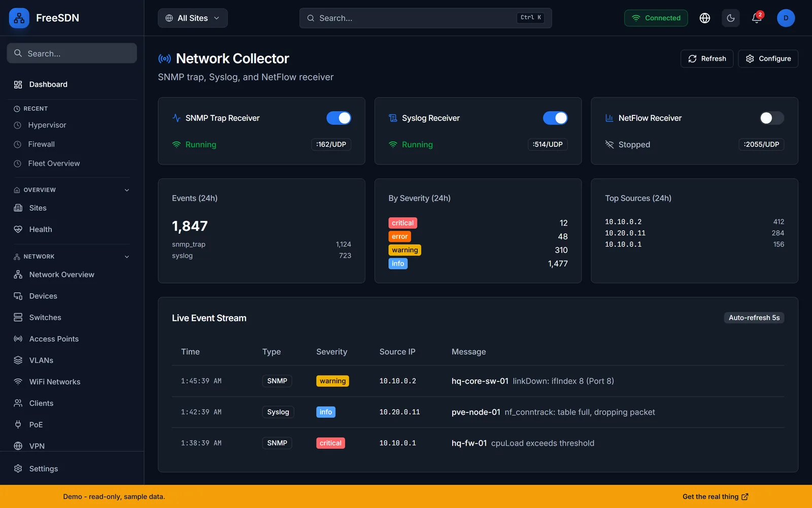Image resolution: width=812 pixels, height=508 pixels.
Task: Click the SNMP Trap Receiver pulse icon
Action: tap(177, 118)
